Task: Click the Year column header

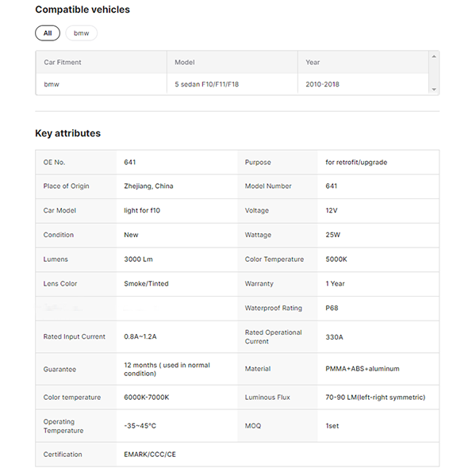Action: tap(313, 62)
